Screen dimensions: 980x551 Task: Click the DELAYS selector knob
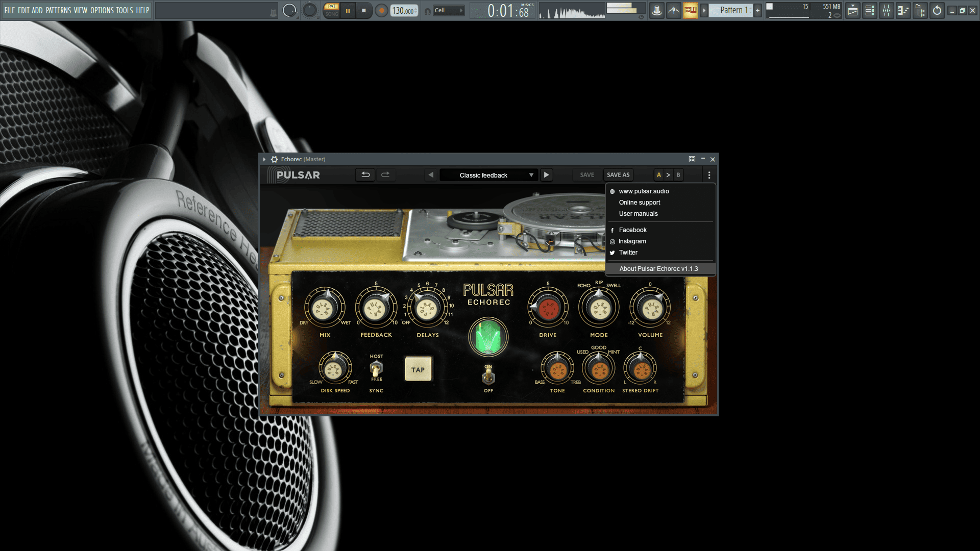pyautogui.click(x=427, y=308)
